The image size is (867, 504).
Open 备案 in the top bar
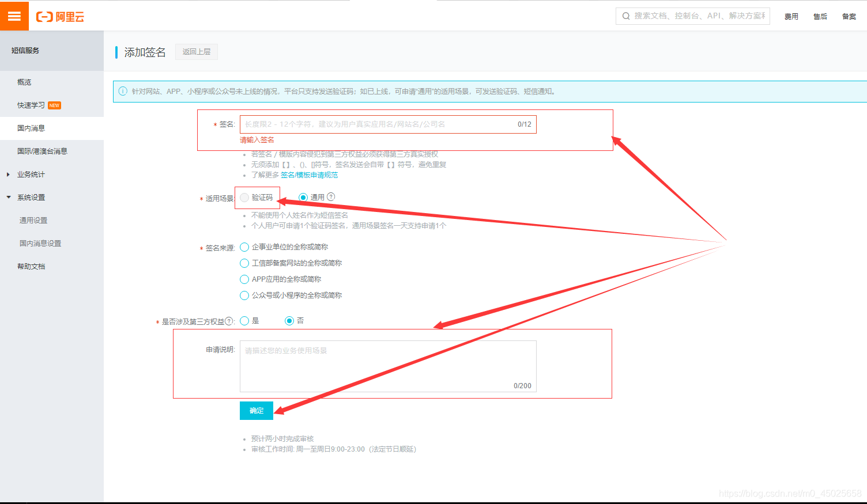pos(849,17)
